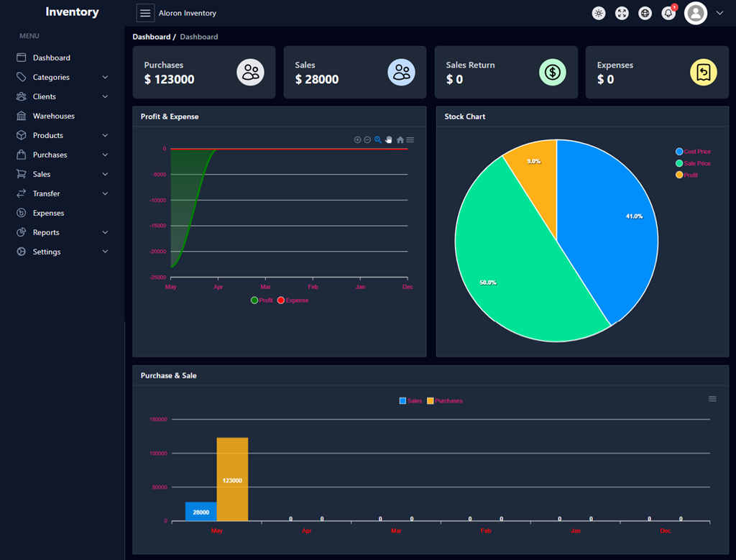Open the notifications bell
736x560 pixels.
pyautogui.click(x=668, y=13)
